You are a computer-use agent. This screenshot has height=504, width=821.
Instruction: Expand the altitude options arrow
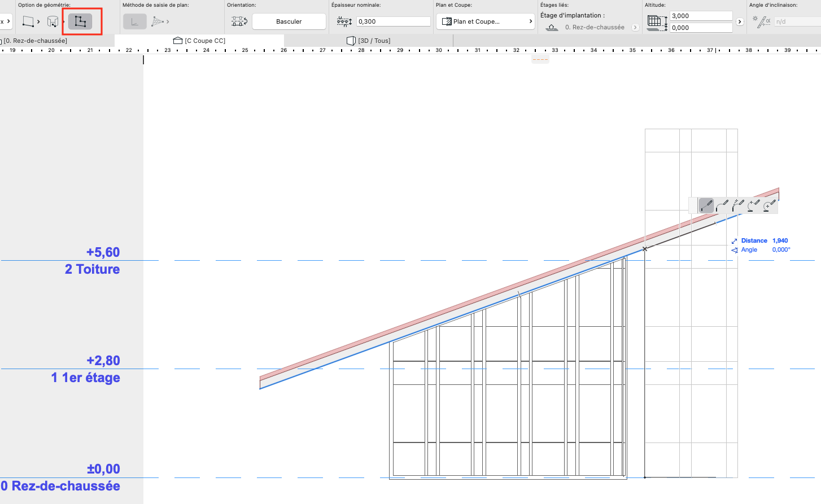[x=740, y=21]
